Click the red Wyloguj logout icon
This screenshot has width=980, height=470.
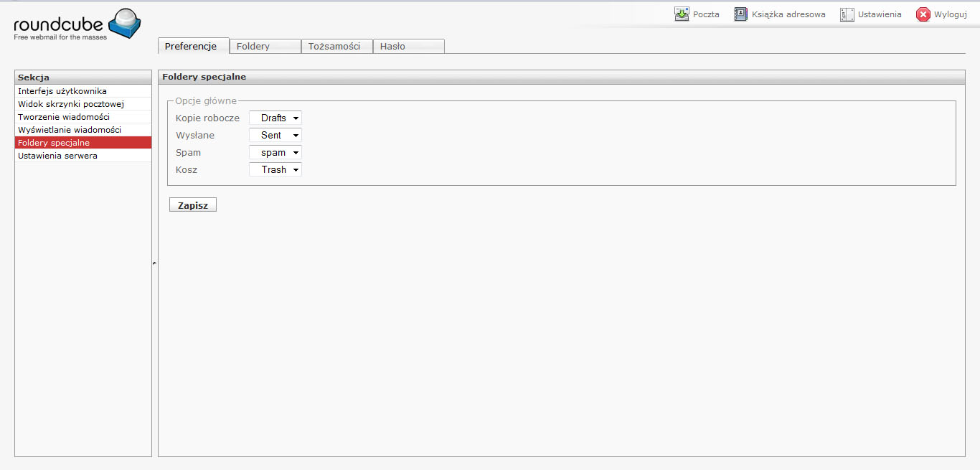click(x=923, y=14)
